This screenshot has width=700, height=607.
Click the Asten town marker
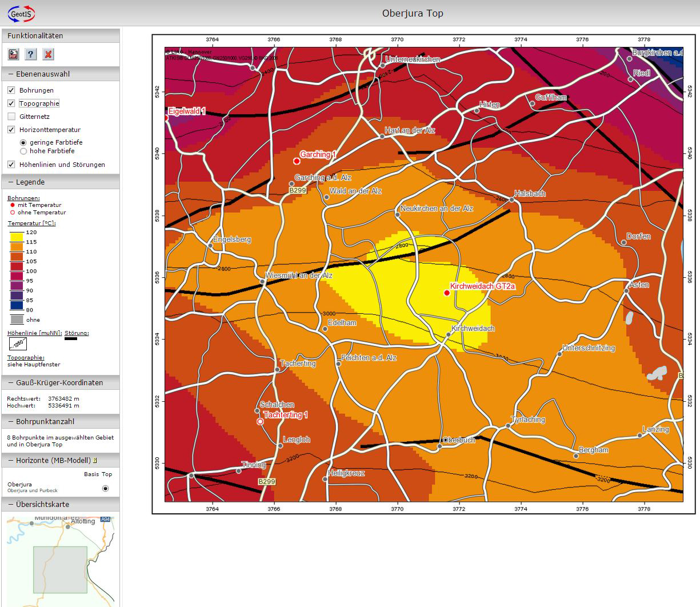tap(626, 291)
